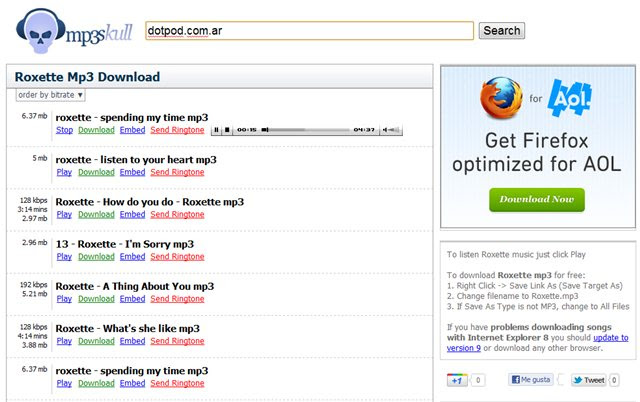Send Ringtone for last spending my time entry
The width and height of the screenshot is (640, 402).
[177, 383]
